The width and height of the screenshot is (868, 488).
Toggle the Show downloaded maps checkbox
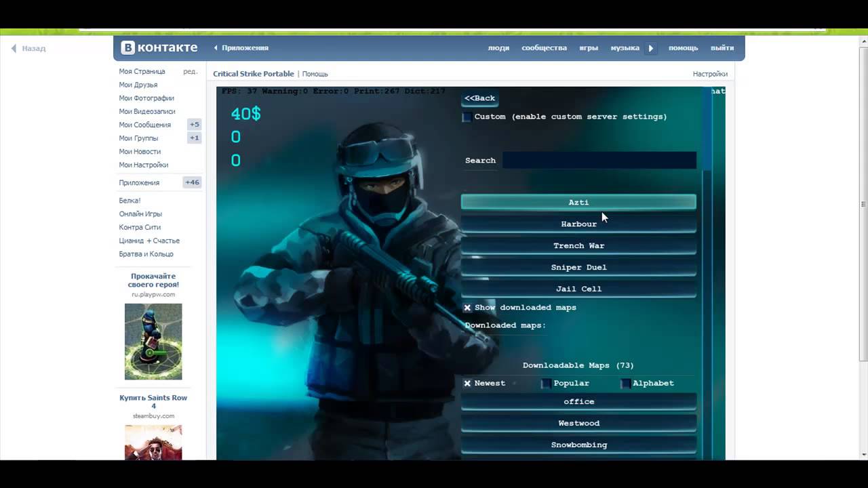pyautogui.click(x=467, y=308)
